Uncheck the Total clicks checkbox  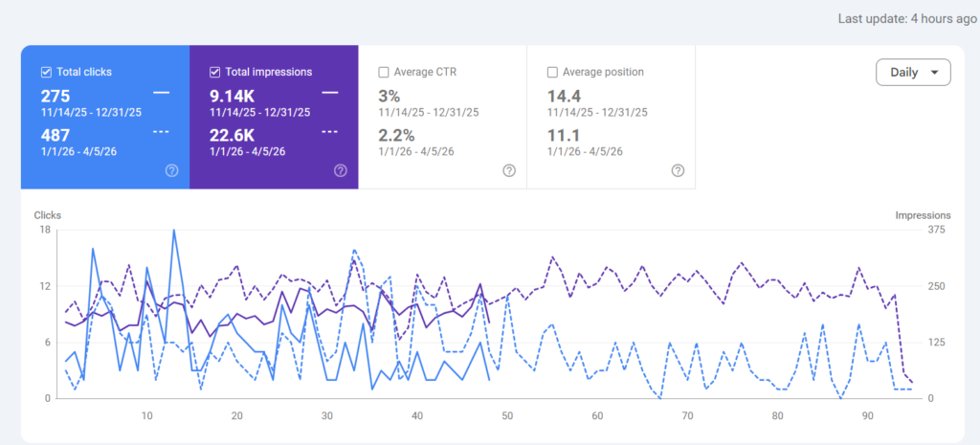click(x=46, y=73)
